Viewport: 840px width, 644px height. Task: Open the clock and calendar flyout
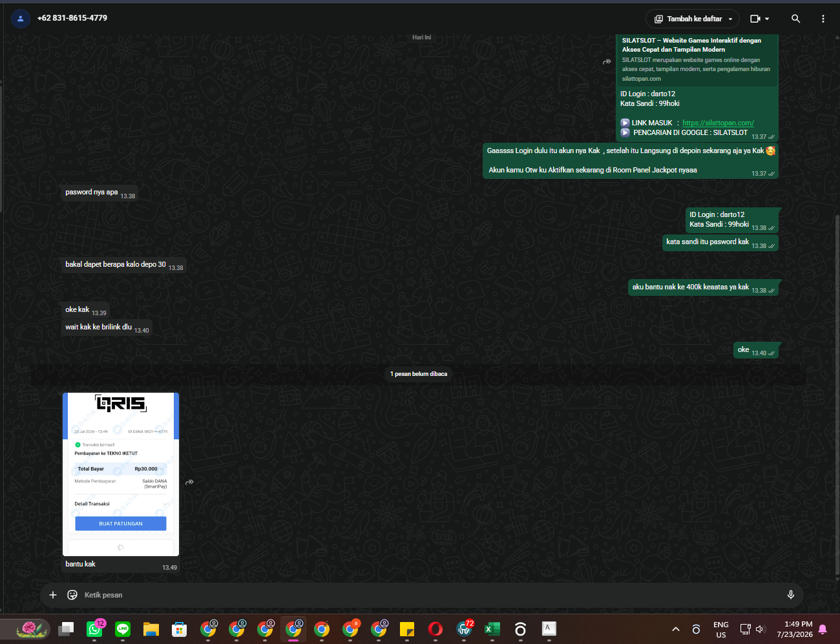(x=795, y=629)
